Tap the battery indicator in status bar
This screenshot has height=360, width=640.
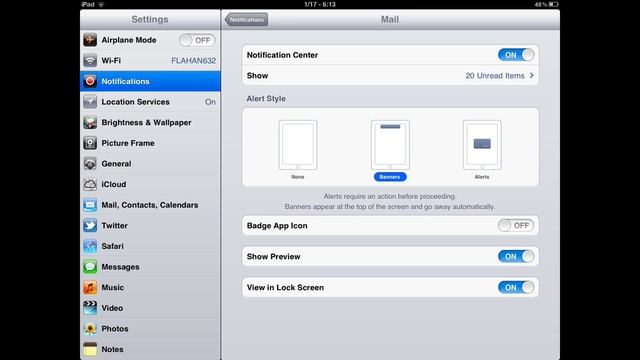click(553, 4)
